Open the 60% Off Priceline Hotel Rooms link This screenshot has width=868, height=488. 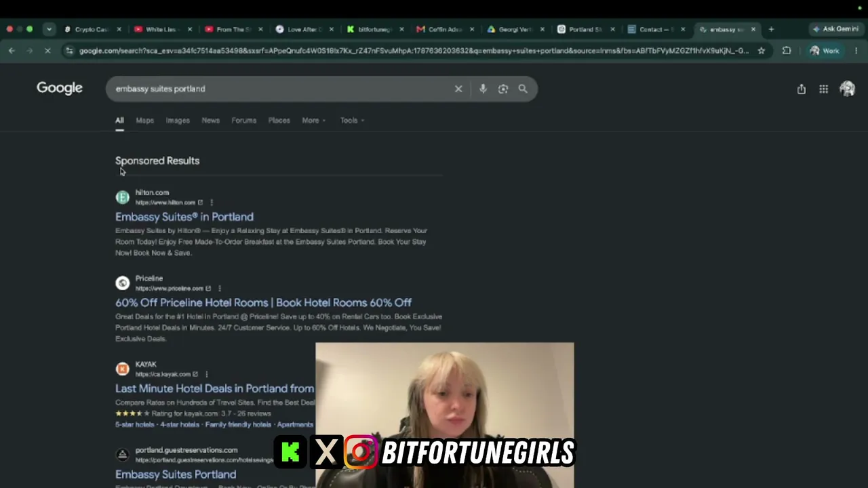pos(263,303)
